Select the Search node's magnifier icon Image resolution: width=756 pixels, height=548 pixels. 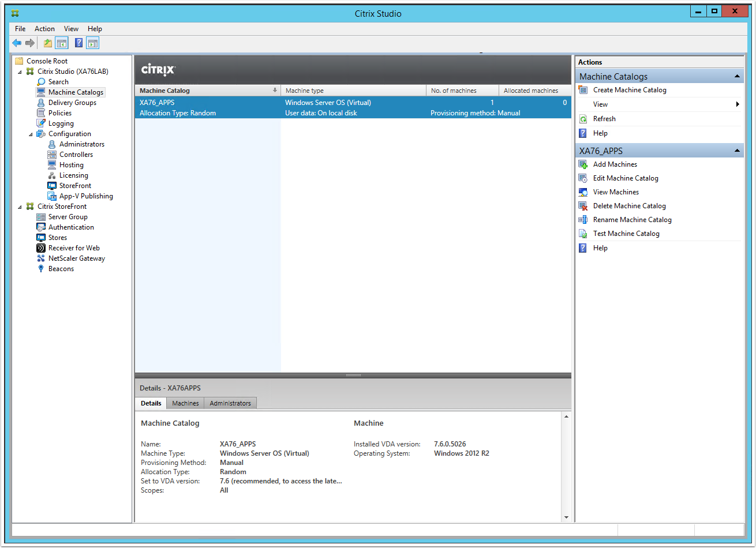[x=41, y=82]
